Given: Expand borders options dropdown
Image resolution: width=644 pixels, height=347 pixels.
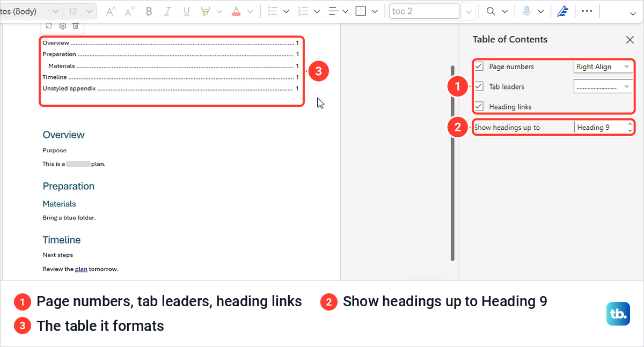Looking at the screenshot, I should click(x=375, y=11).
